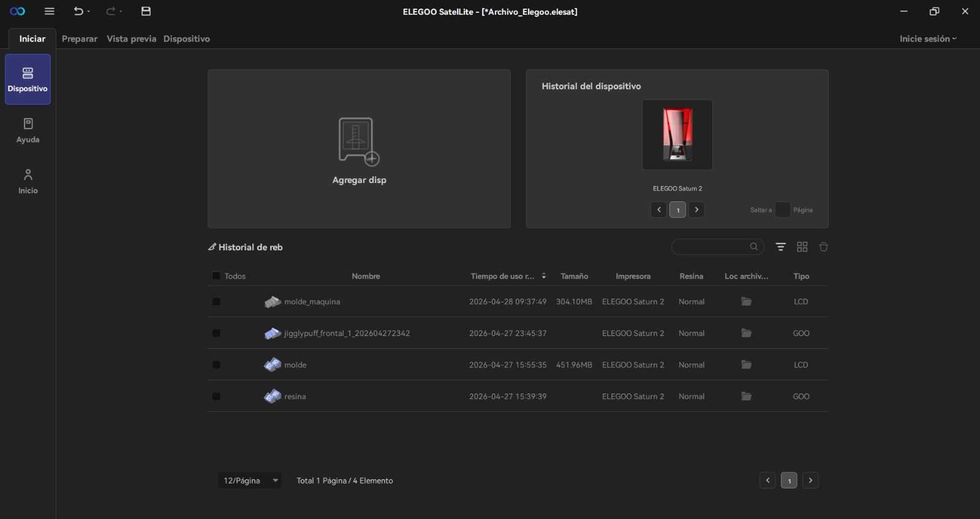980x519 pixels.
Task: Click the jigglypuff_frontal model thumbnail
Action: (x=273, y=333)
